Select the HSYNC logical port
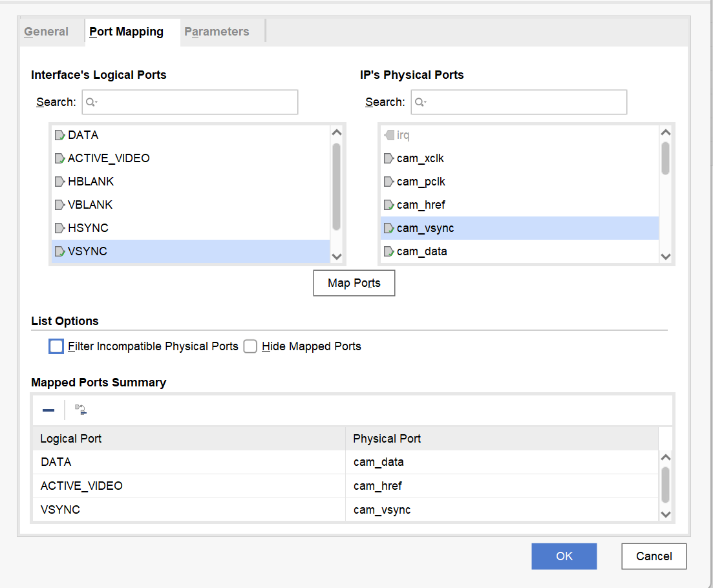 88,228
